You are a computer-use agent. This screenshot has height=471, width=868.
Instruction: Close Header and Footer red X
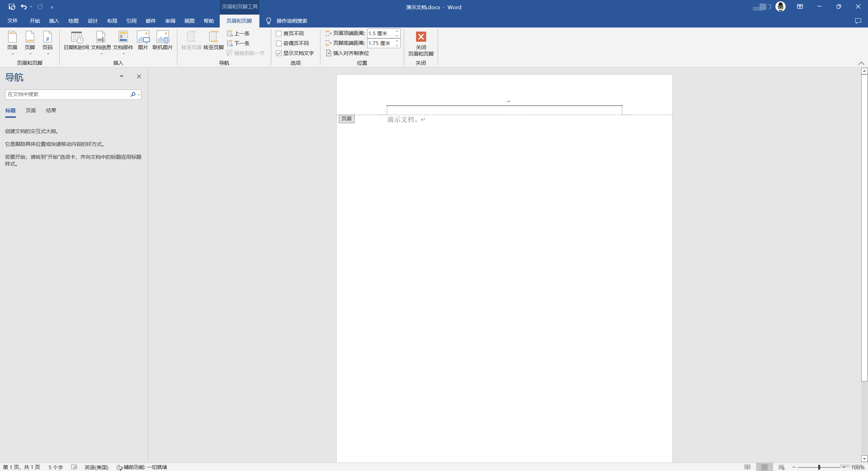[421, 37]
